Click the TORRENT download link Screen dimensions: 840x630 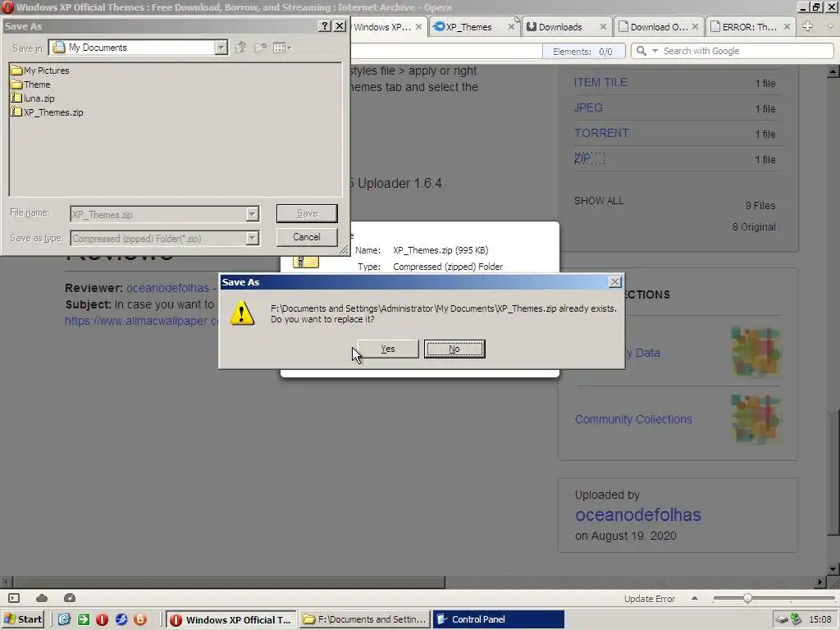[x=601, y=133]
